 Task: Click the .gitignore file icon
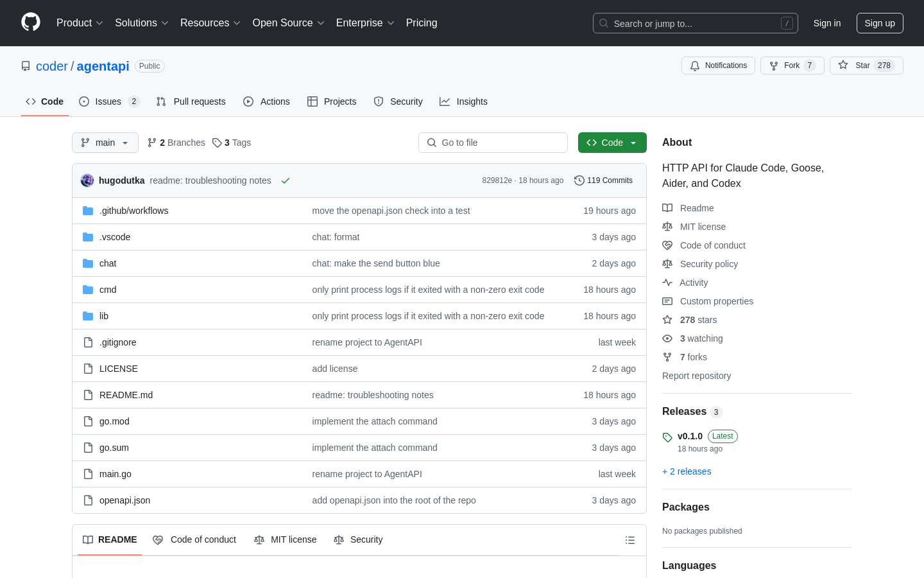point(88,342)
